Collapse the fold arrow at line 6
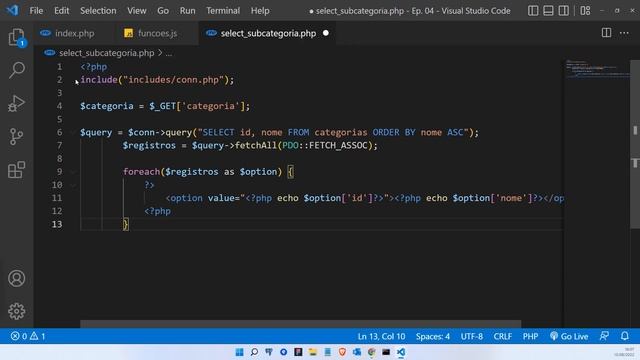 point(73,132)
